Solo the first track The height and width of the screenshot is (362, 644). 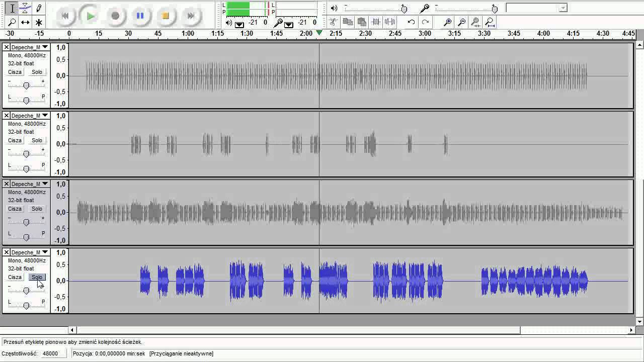point(37,72)
